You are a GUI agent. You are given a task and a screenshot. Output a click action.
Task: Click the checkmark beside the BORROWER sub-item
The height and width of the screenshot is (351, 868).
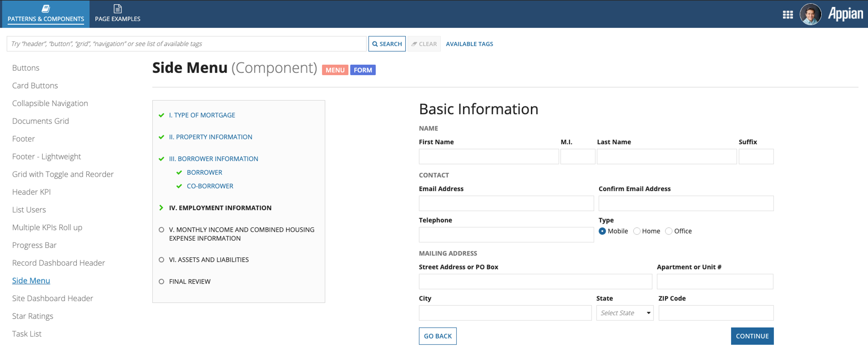click(x=179, y=173)
